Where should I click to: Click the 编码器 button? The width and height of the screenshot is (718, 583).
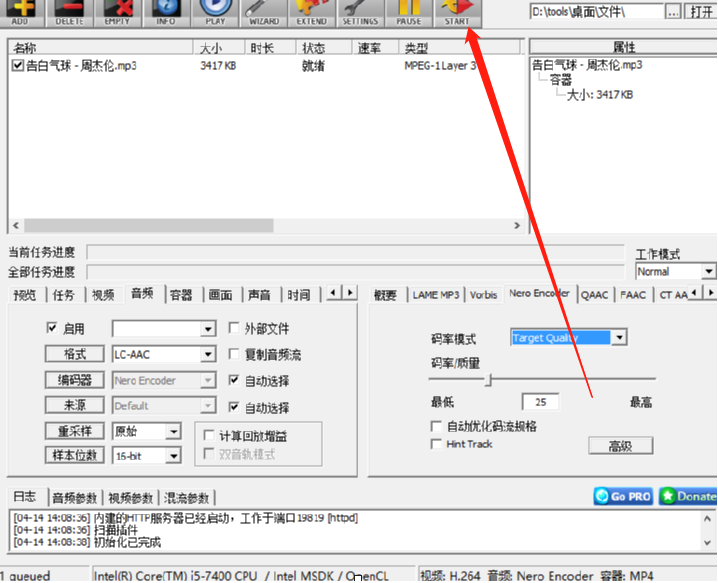pyautogui.click(x=75, y=380)
